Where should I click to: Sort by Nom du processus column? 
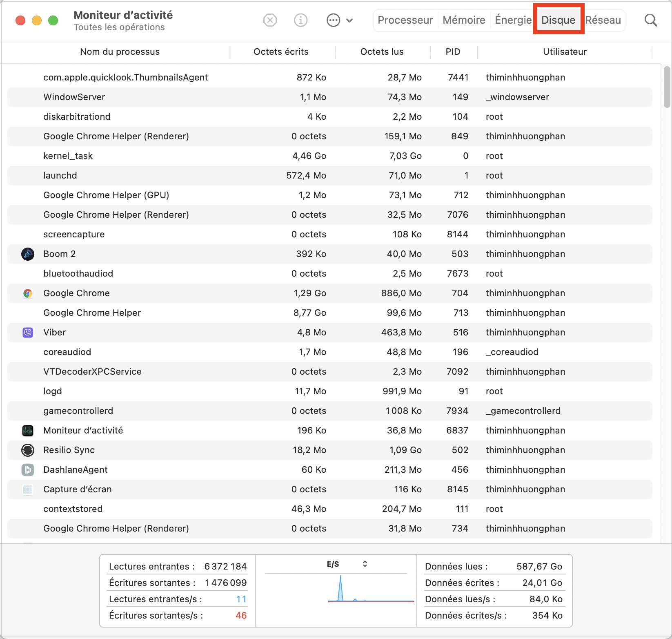[120, 52]
